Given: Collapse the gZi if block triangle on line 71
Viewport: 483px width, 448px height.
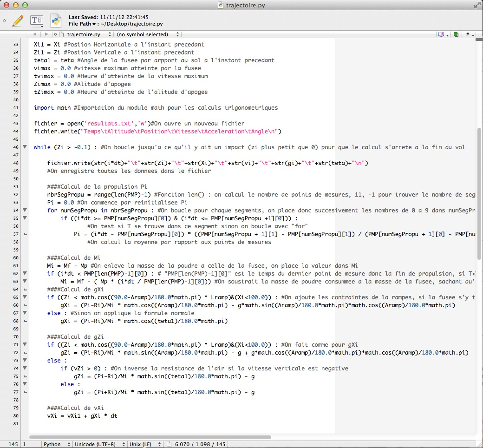Looking at the screenshot, I should (25, 344).
